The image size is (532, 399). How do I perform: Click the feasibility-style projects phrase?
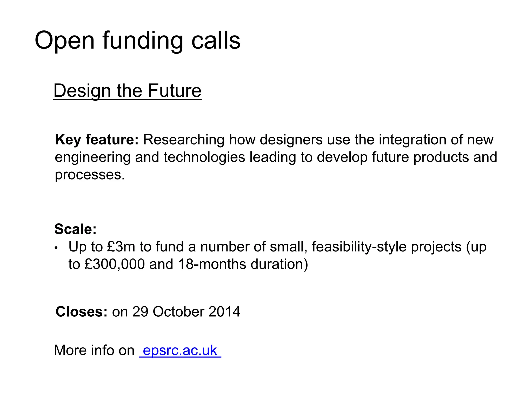tap(387, 247)
